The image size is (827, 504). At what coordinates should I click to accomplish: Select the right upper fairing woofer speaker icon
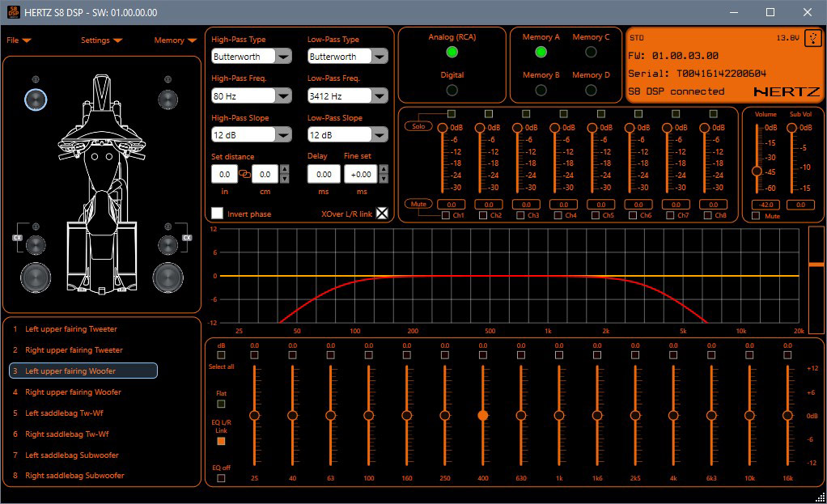pos(168,100)
